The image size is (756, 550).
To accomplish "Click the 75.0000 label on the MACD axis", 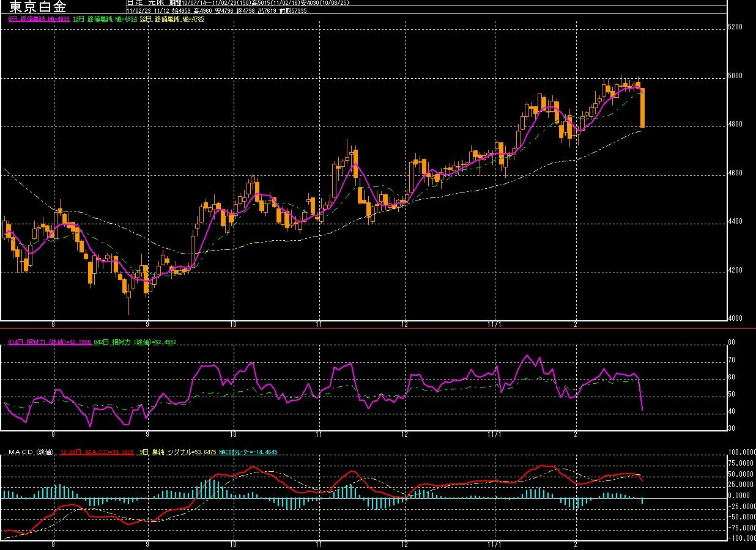I will coord(741,464).
